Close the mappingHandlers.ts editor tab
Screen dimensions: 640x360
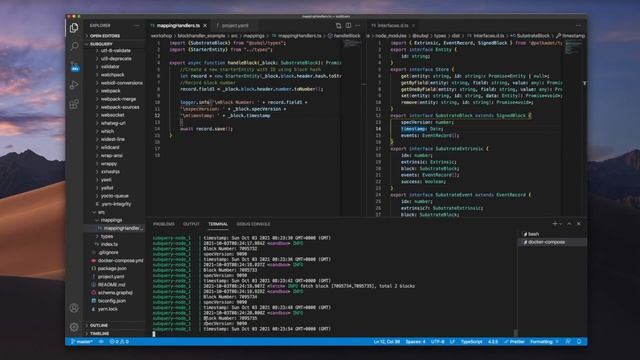pyautogui.click(x=205, y=25)
